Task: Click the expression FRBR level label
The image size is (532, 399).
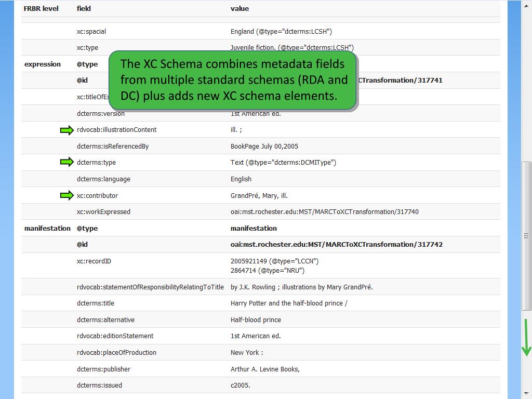Action: 43,64
